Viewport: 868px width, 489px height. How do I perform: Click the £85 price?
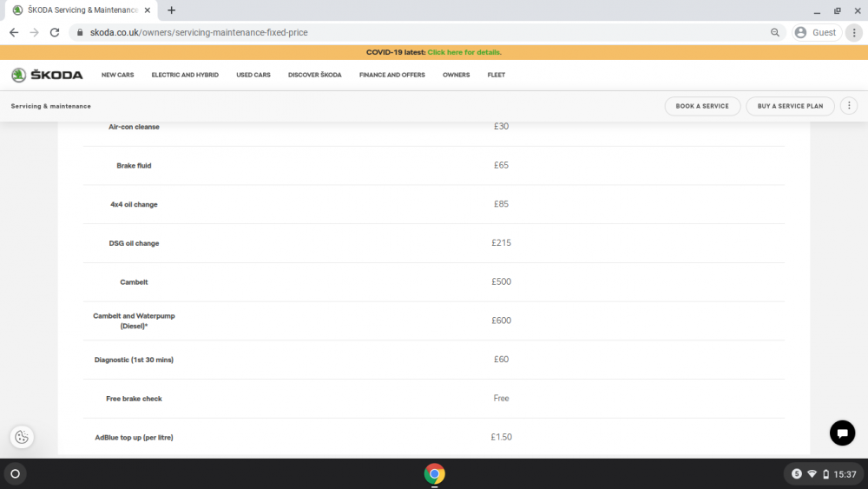tap(501, 204)
